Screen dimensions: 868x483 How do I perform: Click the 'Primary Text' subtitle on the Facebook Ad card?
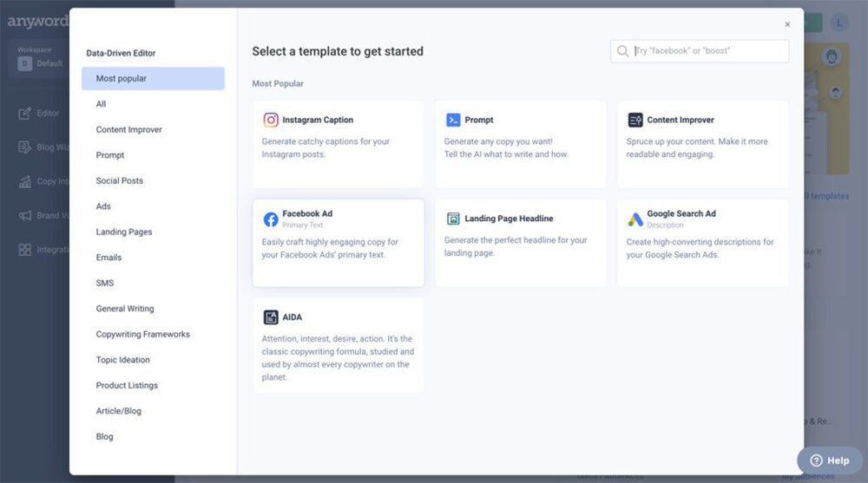coord(302,225)
